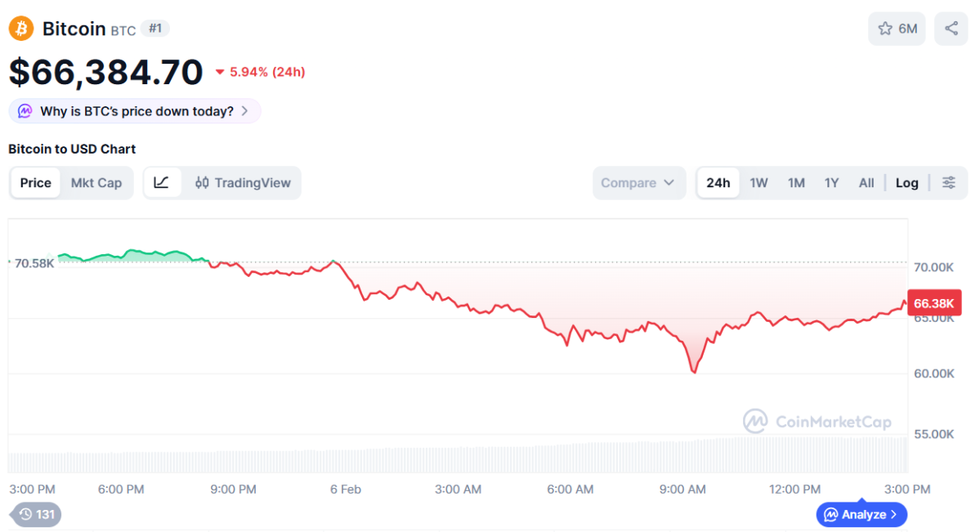Show the 1Y price range

(831, 183)
